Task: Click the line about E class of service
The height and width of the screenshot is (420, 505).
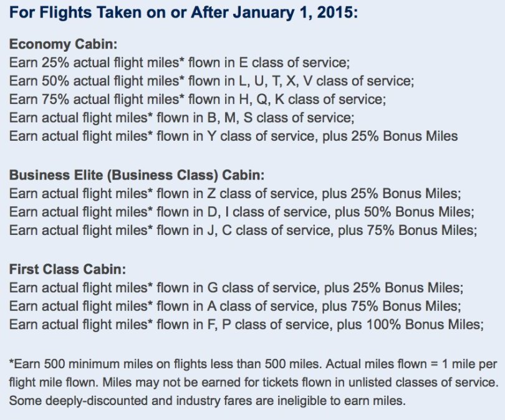Action: pyautogui.click(x=180, y=62)
